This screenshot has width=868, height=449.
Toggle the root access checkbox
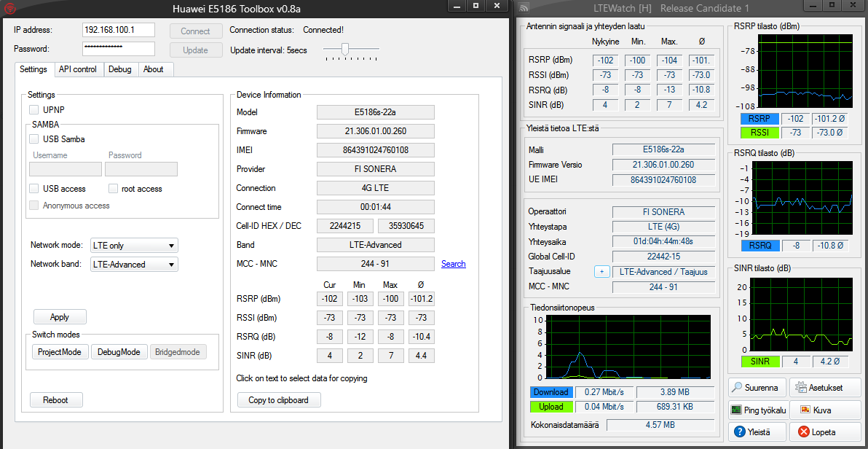[113, 189]
